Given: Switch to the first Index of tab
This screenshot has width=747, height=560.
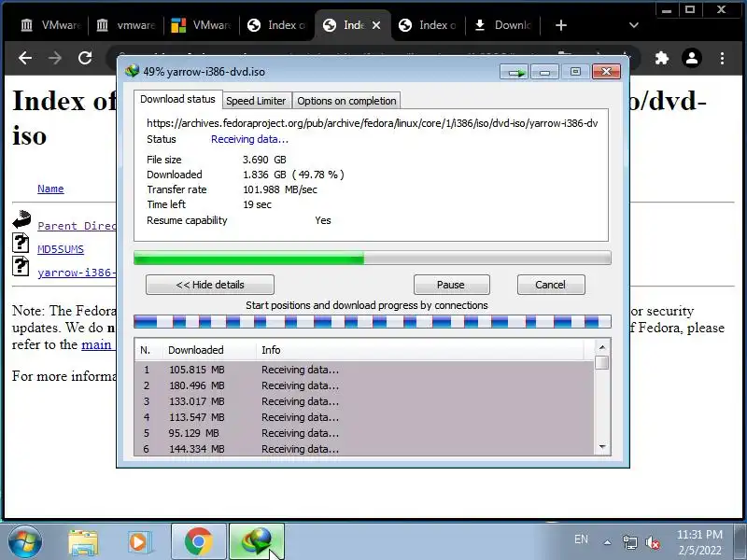Looking at the screenshot, I should click(277, 25).
